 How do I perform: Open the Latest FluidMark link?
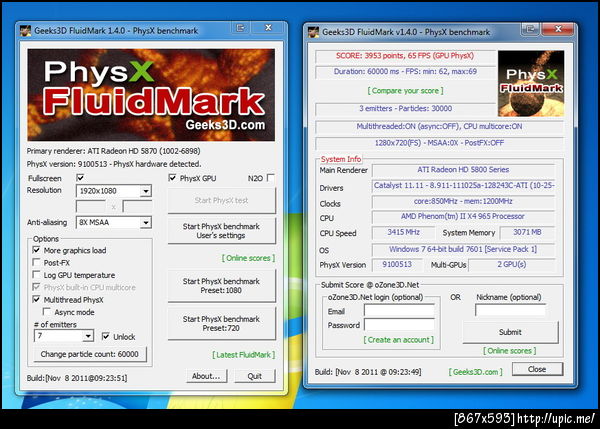click(243, 355)
